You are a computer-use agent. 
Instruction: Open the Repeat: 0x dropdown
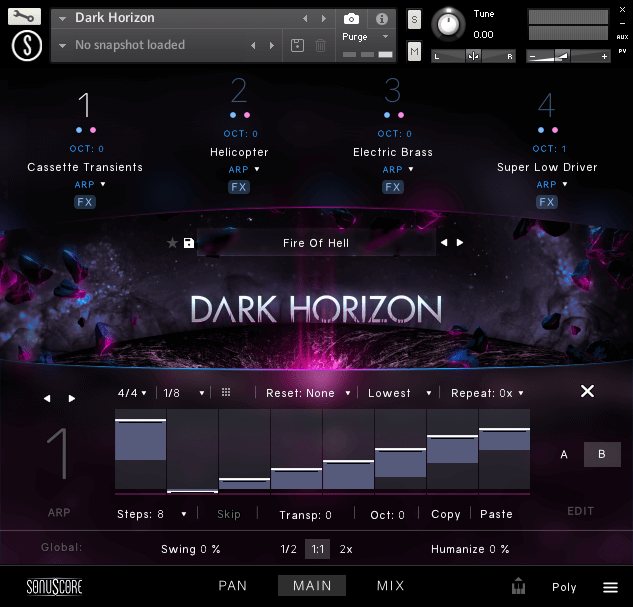point(487,393)
